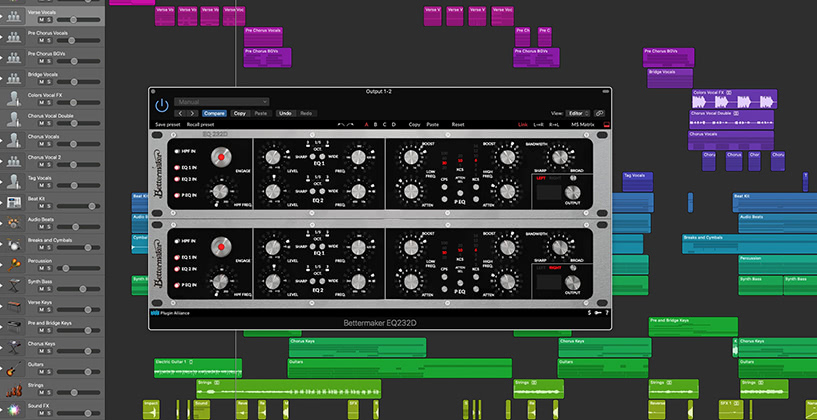This screenshot has width=817, height=420.
Task: Open the Manual preset dropdown
Action: click(222, 102)
